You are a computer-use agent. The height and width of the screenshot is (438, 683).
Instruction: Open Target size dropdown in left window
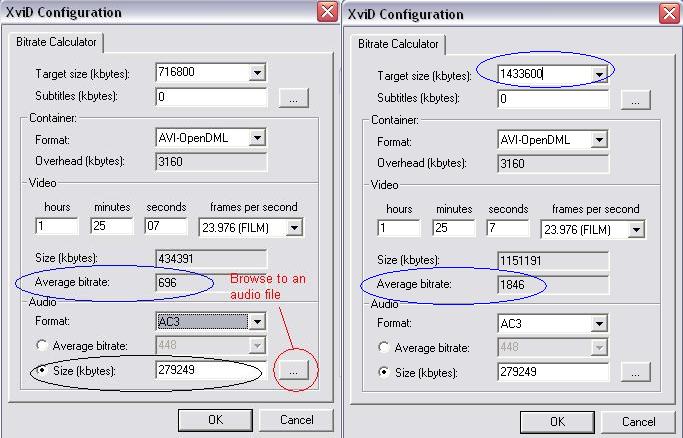[x=257, y=73]
